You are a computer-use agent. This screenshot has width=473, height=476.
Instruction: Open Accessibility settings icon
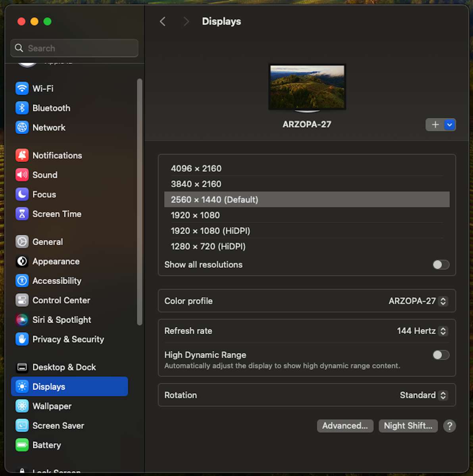(x=22, y=280)
